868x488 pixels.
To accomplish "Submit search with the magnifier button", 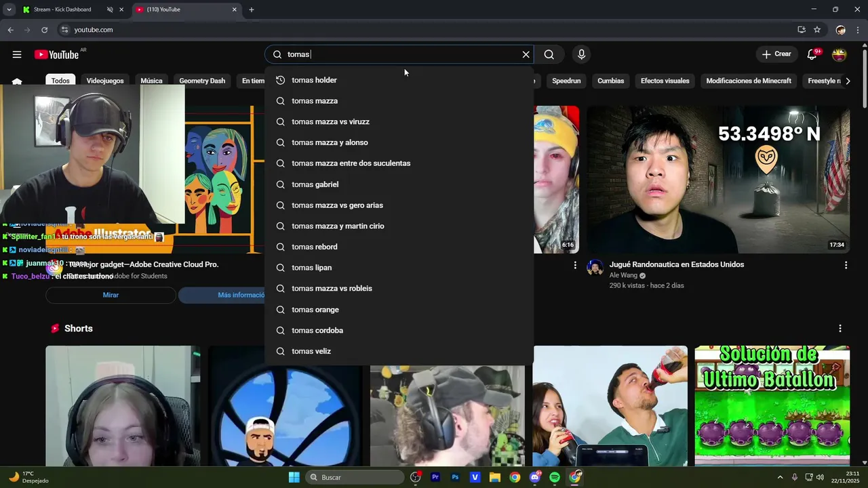I will click(x=549, y=54).
